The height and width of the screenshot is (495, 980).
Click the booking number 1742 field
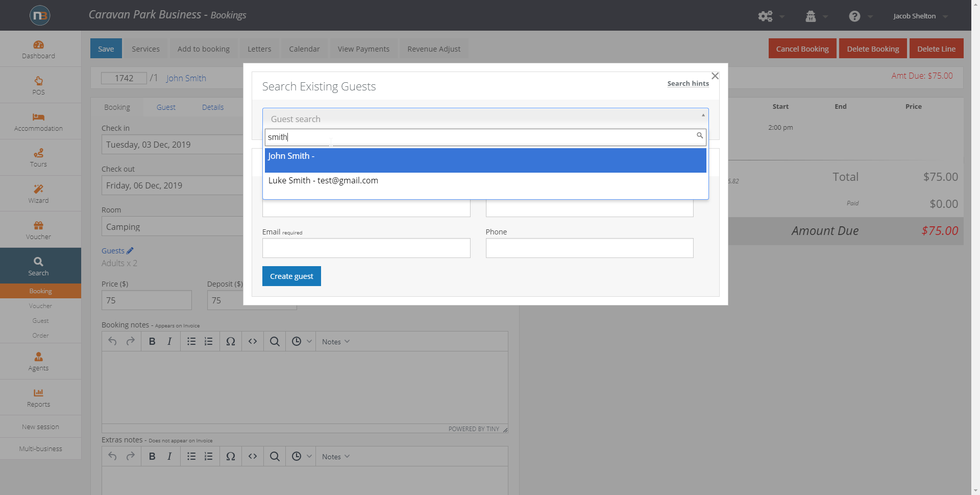(124, 78)
